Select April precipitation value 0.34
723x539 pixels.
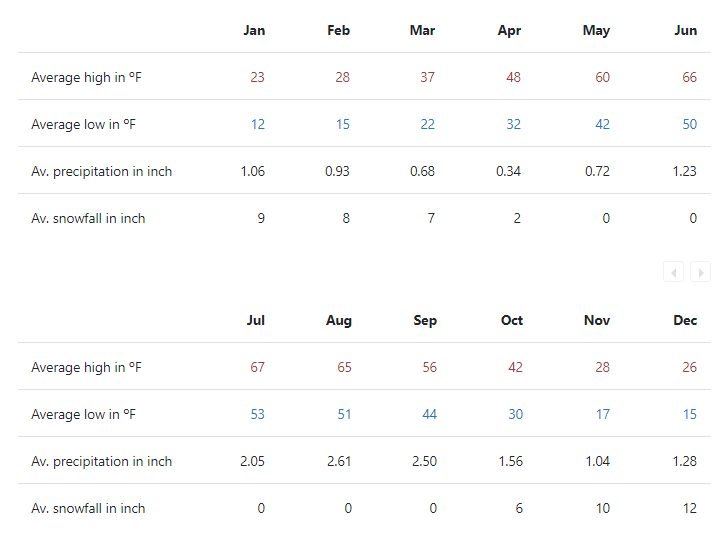[508, 171]
